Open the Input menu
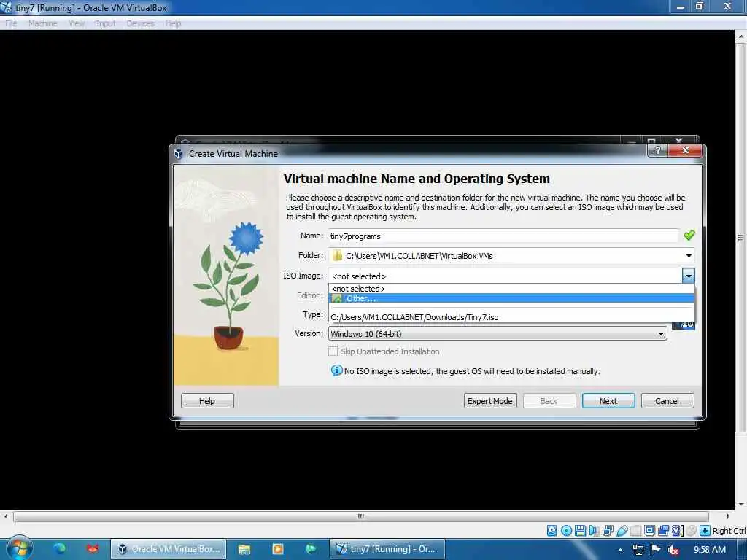This screenshot has height=560, width=747. coord(105,23)
